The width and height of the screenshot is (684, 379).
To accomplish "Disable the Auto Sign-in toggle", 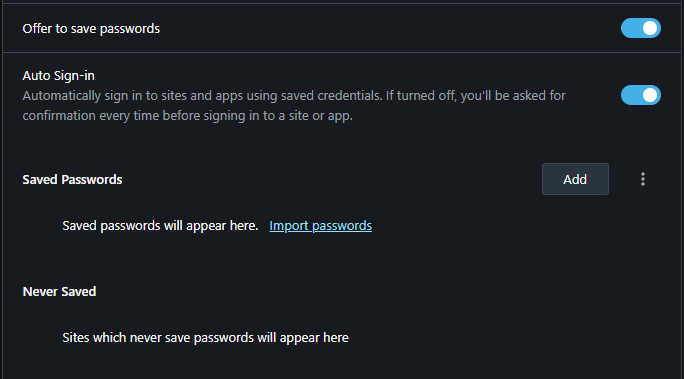I will [x=641, y=95].
